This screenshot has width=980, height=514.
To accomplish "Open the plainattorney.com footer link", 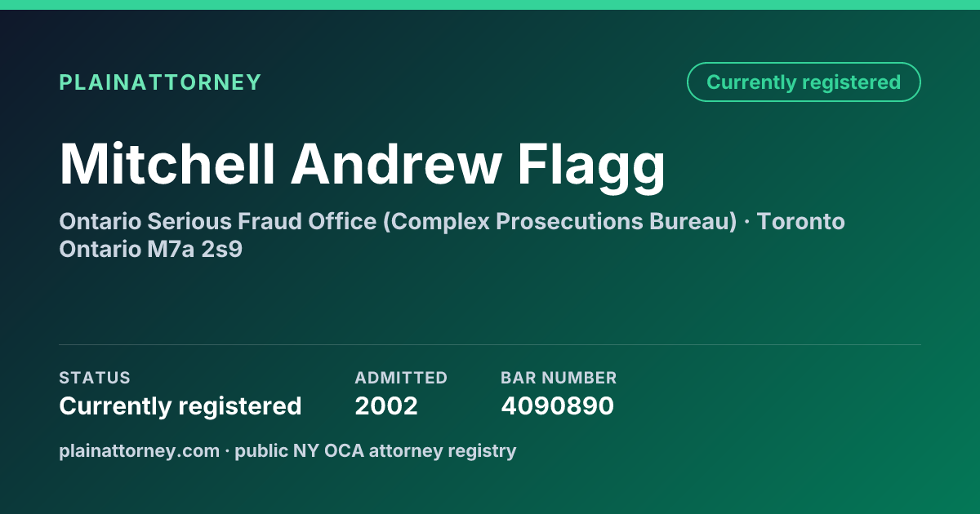I will [139, 451].
